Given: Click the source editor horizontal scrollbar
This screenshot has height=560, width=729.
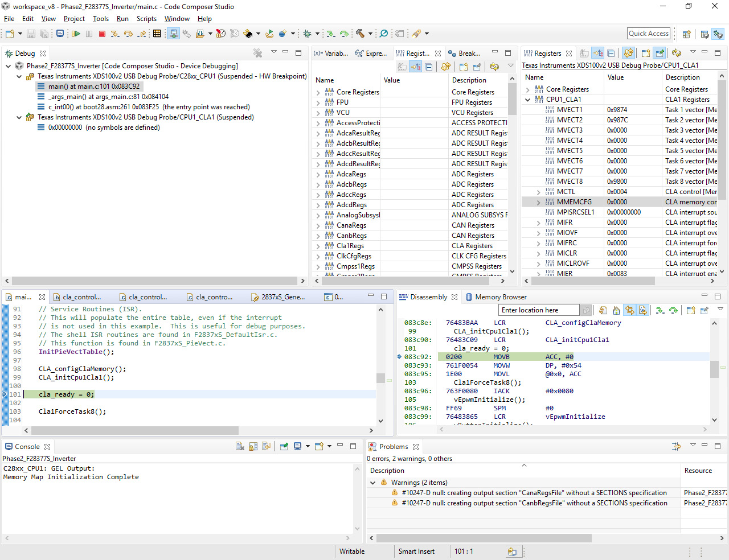Looking at the screenshot, I should click(x=134, y=431).
